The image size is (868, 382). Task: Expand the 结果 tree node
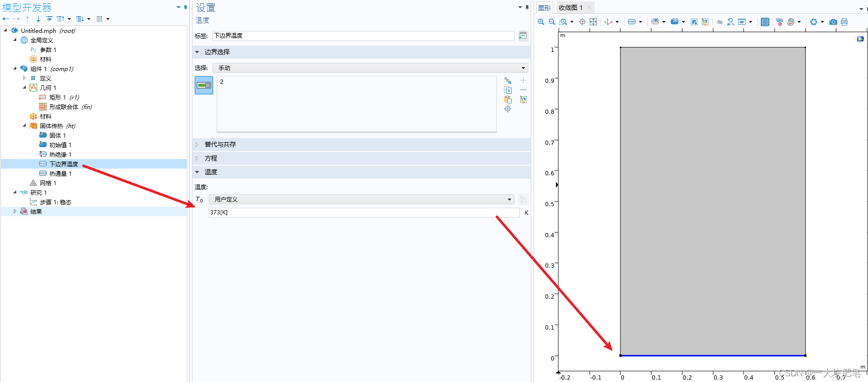pyautogui.click(x=15, y=211)
